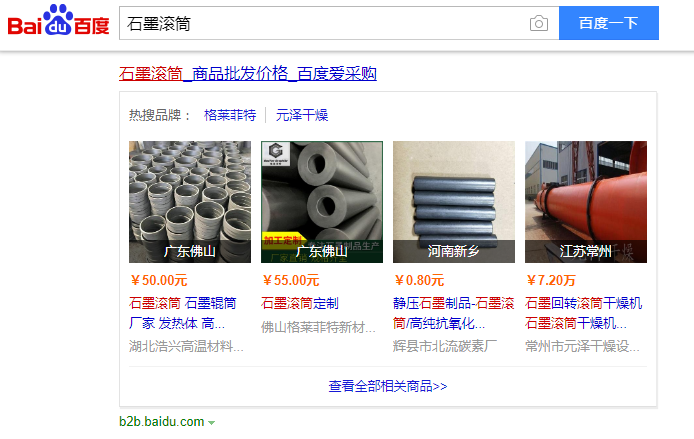Open the Baidu logo homepage link
The image size is (694, 439).
pos(58,20)
